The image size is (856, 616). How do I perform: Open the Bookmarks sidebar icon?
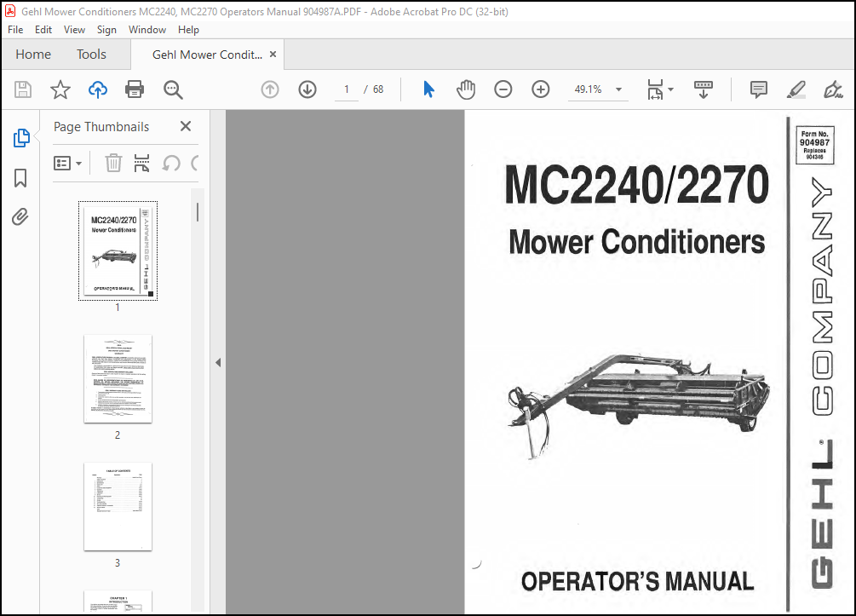20,178
